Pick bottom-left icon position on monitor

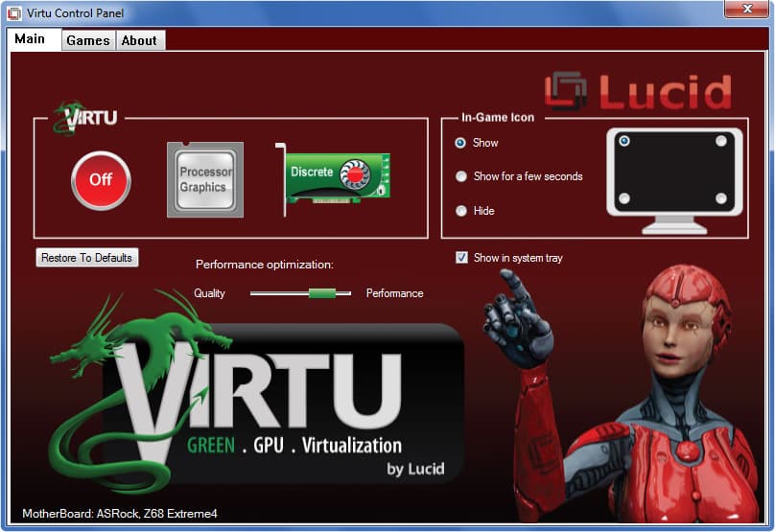click(x=624, y=198)
